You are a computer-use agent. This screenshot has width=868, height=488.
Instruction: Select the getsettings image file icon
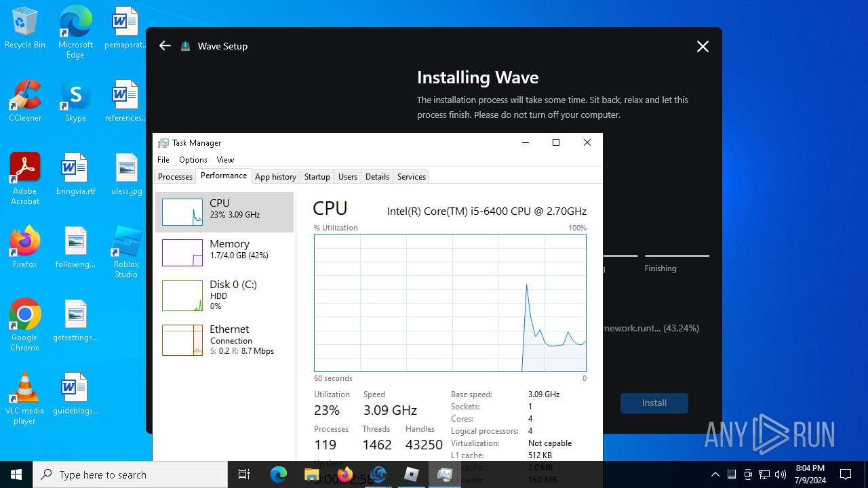click(75, 321)
